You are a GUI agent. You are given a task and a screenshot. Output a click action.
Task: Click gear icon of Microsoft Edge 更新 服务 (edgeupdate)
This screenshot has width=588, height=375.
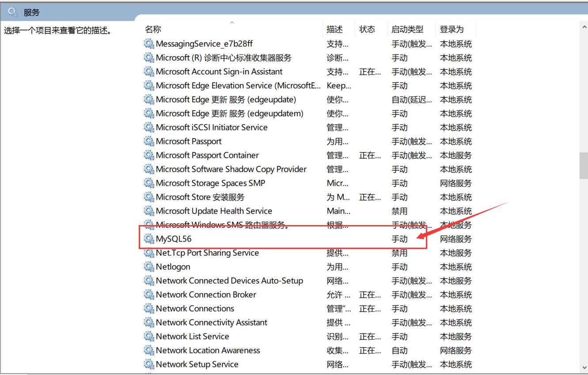point(149,99)
